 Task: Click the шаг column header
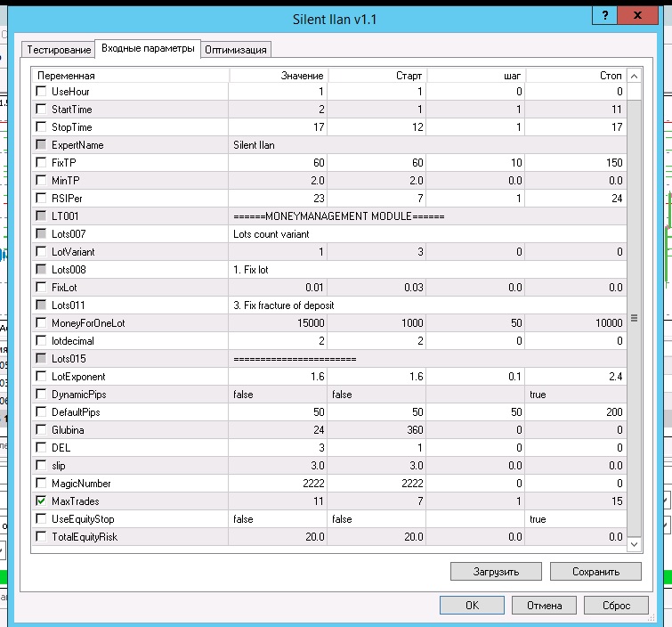(475, 76)
